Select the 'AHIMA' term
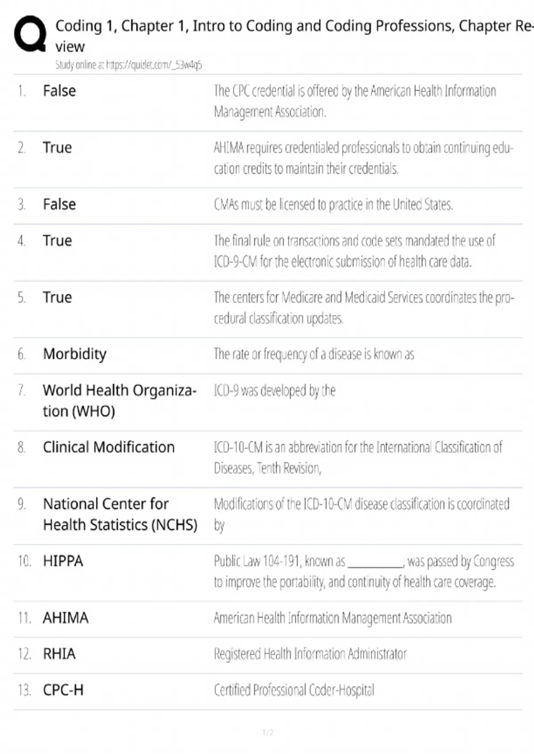Viewport: 534px width, 756px height. tap(65, 618)
